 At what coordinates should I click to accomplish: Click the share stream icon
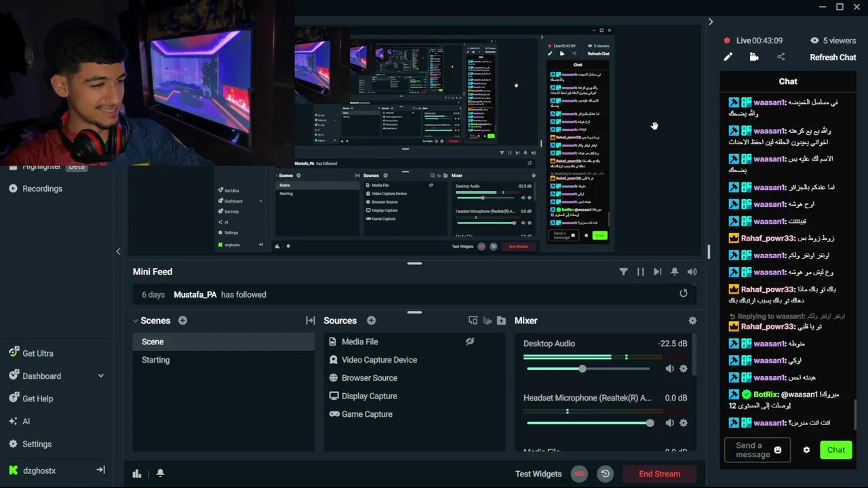tap(781, 57)
